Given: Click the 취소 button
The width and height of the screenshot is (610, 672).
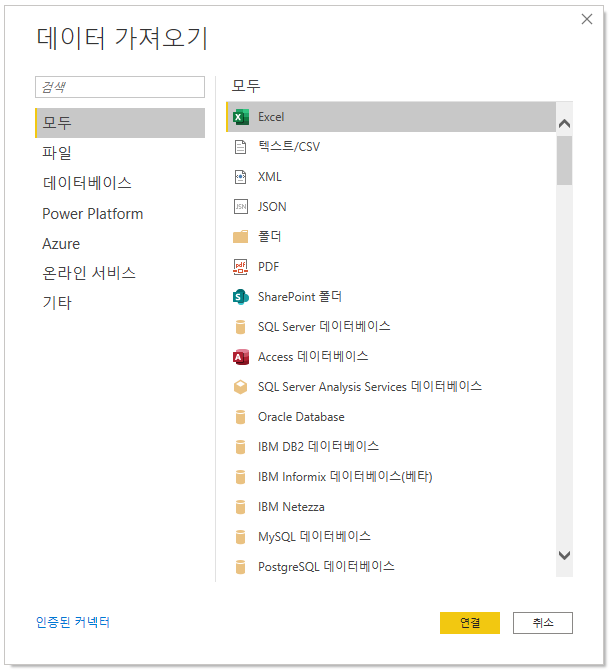Looking at the screenshot, I should 543,623.
